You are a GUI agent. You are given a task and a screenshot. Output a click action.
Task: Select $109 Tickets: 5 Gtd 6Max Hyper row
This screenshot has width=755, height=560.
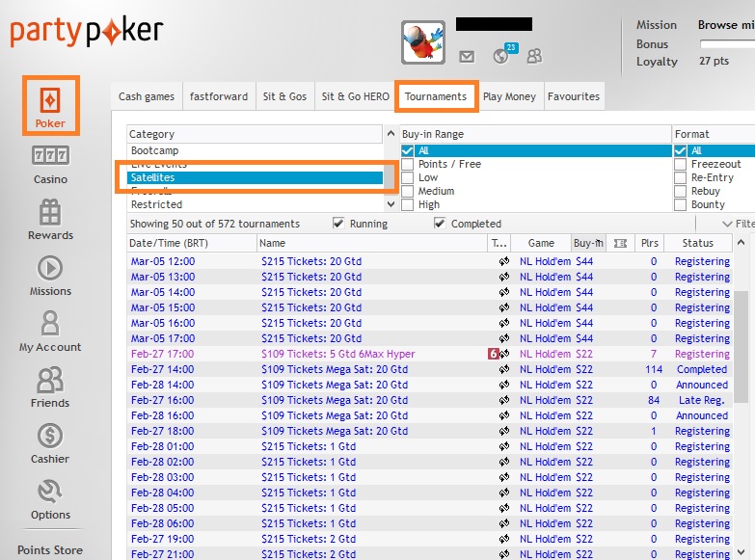[x=430, y=354]
